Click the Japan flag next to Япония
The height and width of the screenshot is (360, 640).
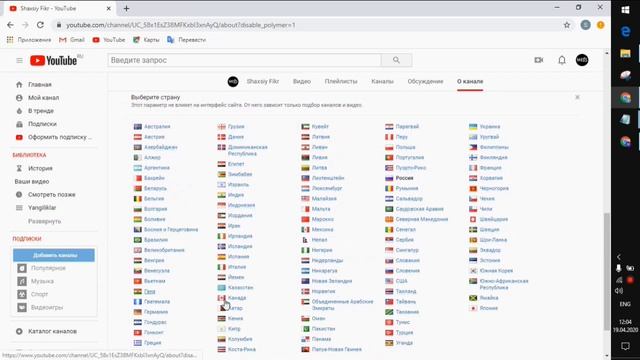coord(473,308)
